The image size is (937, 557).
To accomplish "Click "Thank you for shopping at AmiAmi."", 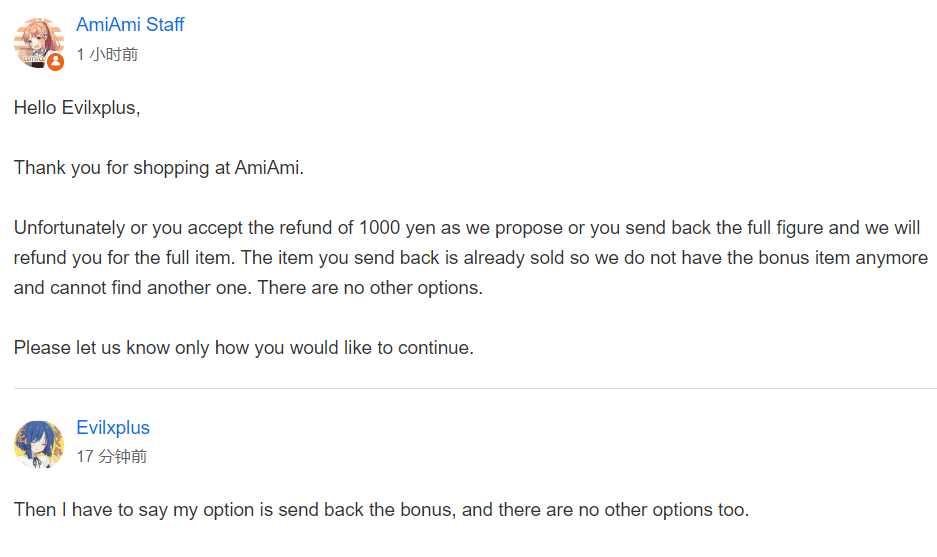I will tap(158, 168).
